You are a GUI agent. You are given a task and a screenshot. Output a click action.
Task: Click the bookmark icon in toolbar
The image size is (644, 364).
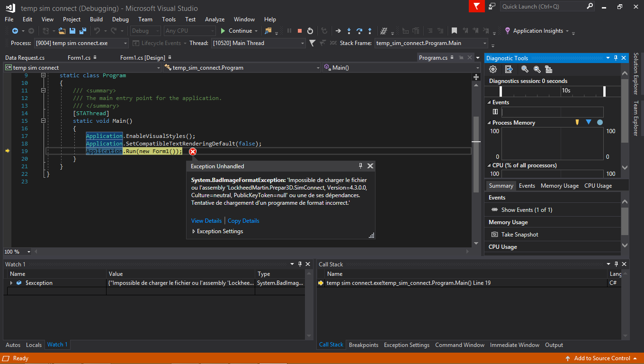pyautogui.click(x=454, y=31)
